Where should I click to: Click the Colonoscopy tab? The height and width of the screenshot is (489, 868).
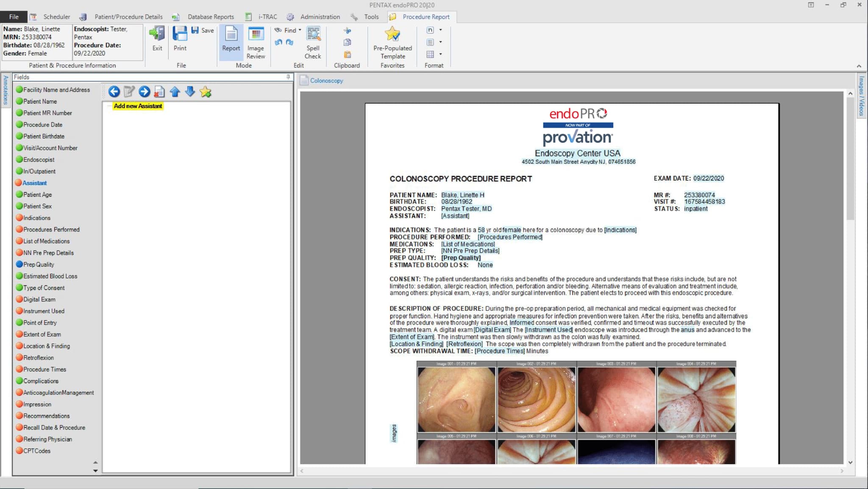(327, 81)
